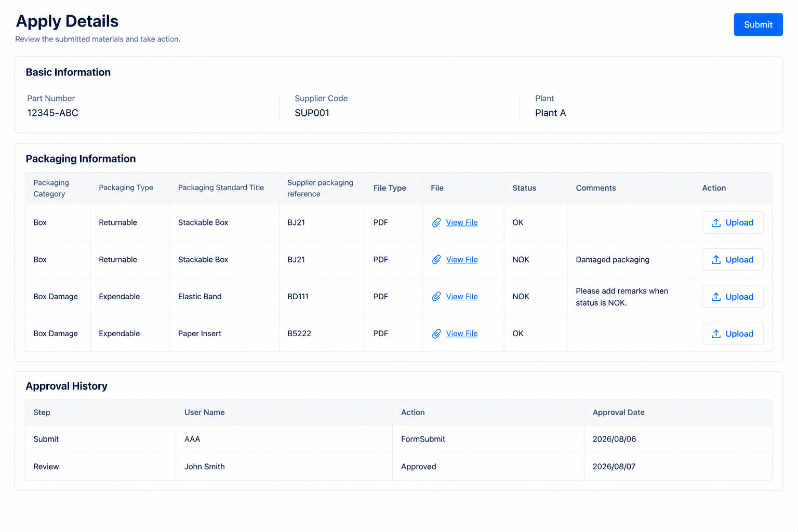Click approval date 2026/08/06

(x=614, y=439)
